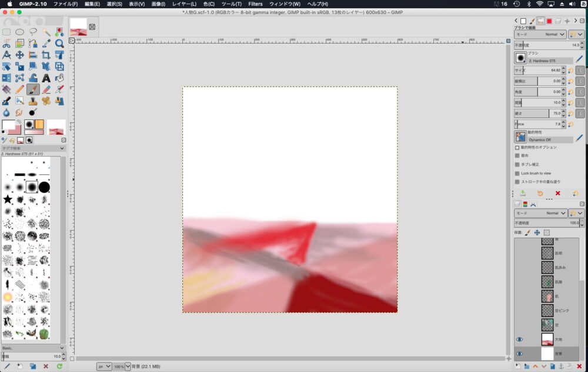Enable the Lock brush to view checkbox

517,173
